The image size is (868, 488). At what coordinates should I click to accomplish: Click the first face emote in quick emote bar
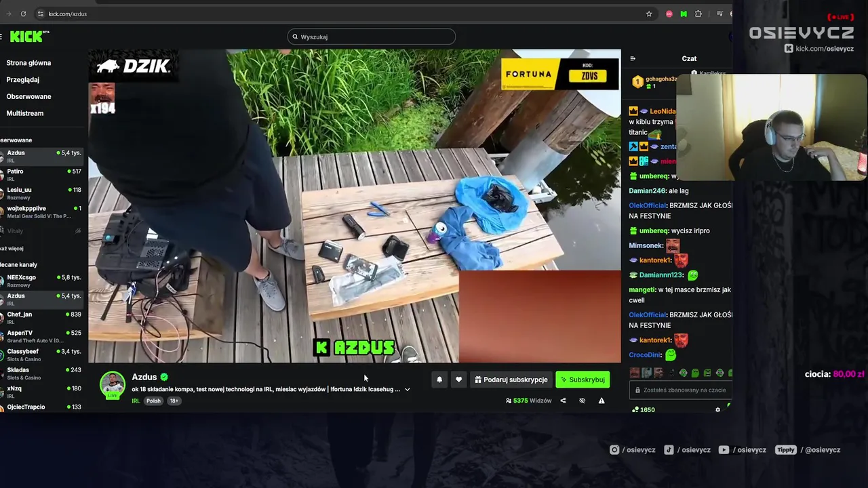pyautogui.click(x=635, y=373)
